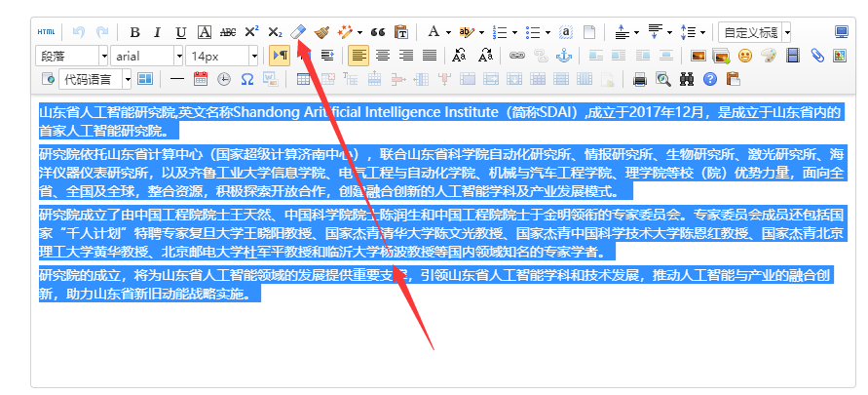Insert a video using the film icon
Image resolution: width=868 pixels, height=395 pixels.
(793, 56)
